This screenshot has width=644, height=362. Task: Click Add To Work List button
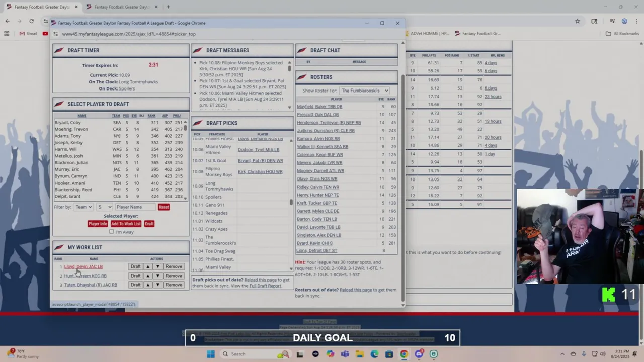126,224
